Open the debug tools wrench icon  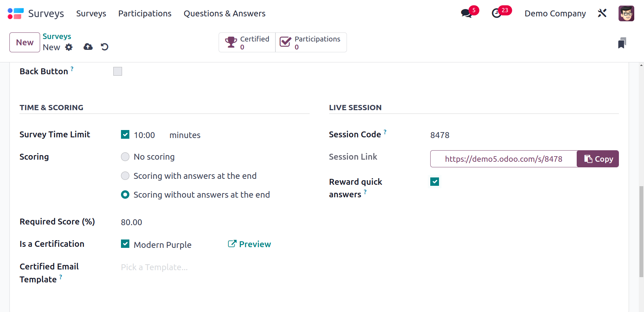pyautogui.click(x=602, y=13)
